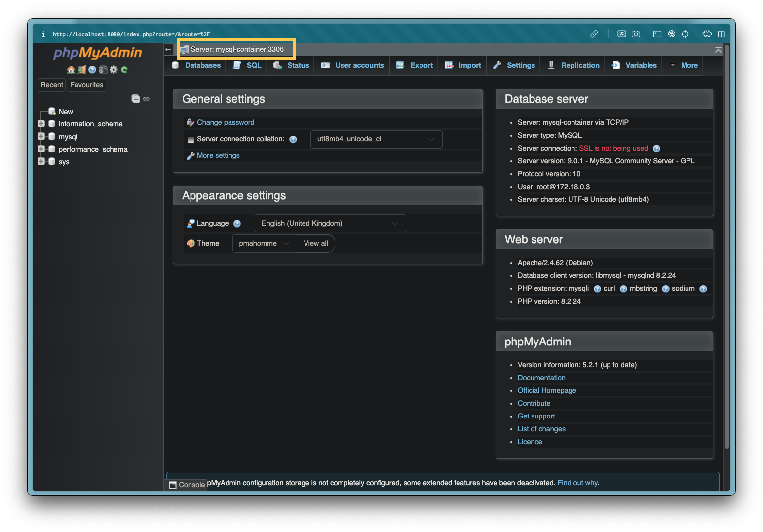Click the browser picture-in-picture icon
The image size is (763, 532).
pos(622,34)
